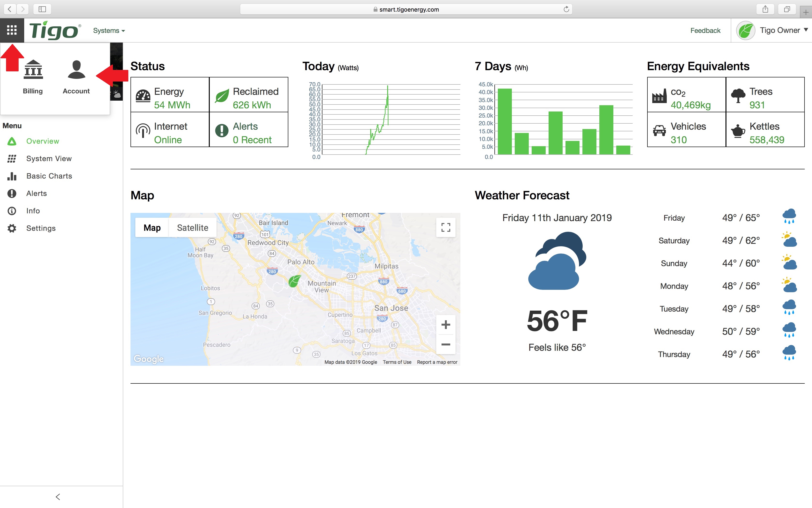
Task: Click the Tigo Owner avatar
Action: (x=746, y=30)
